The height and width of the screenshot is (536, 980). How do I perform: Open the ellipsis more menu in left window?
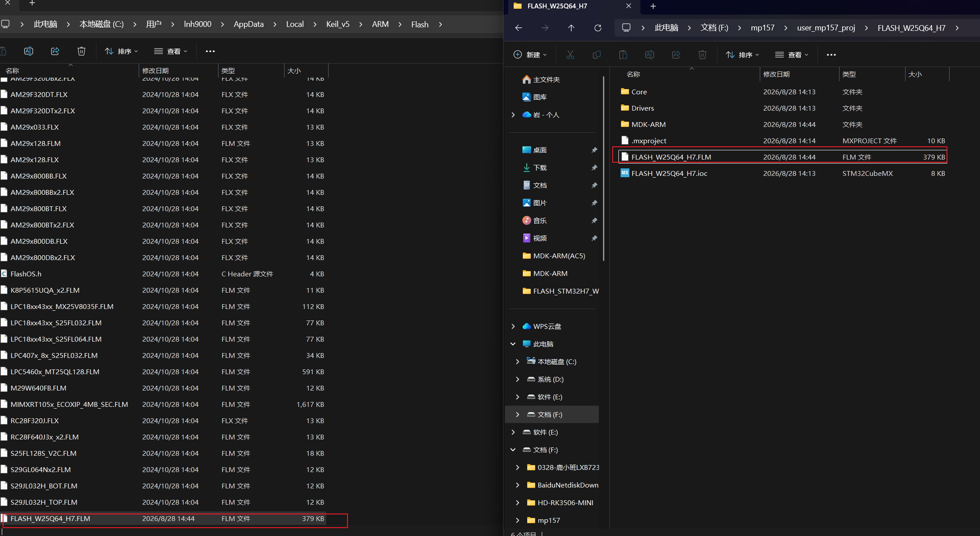pyautogui.click(x=210, y=51)
